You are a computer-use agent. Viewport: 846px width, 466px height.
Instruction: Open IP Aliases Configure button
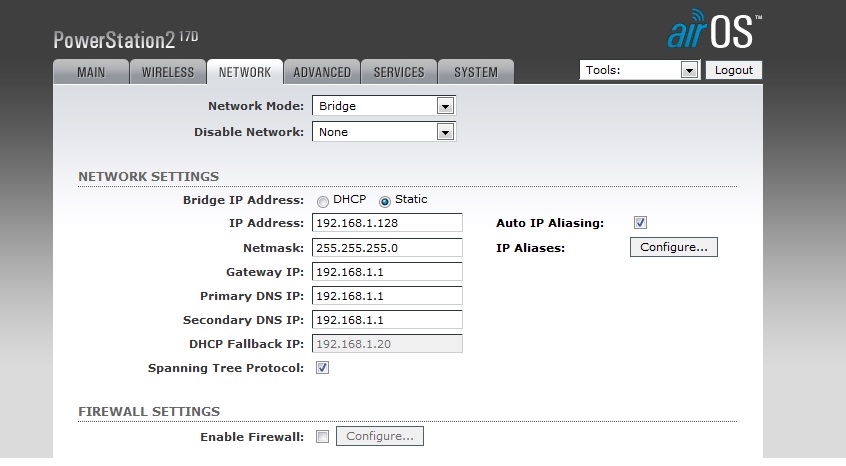[674, 247]
